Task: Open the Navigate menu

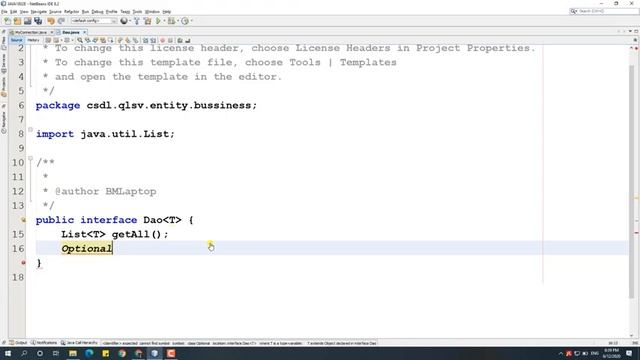Action: coord(39,12)
